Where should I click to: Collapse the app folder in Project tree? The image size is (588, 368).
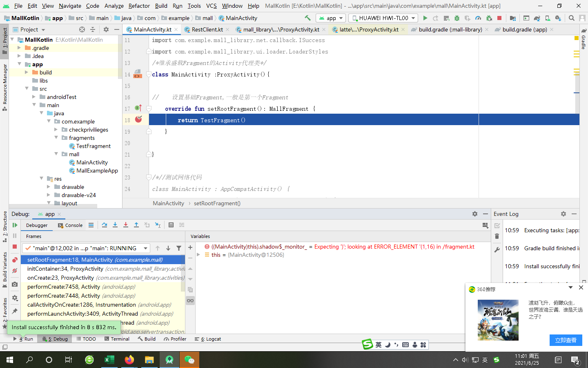click(19, 64)
